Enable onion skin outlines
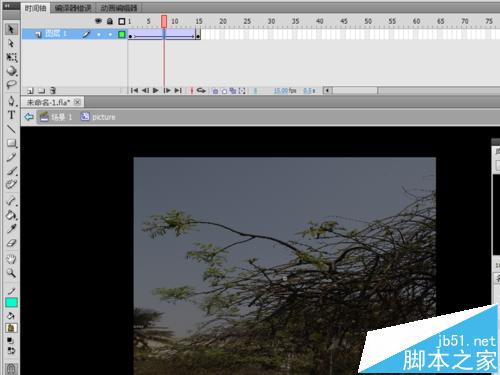The width and height of the screenshot is (500, 375). (224, 91)
